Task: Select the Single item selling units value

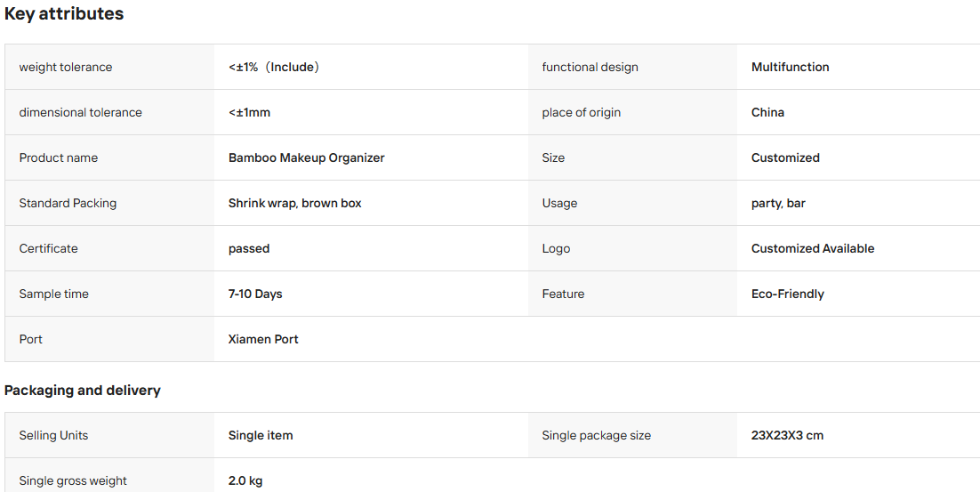Action: pos(261,435)
